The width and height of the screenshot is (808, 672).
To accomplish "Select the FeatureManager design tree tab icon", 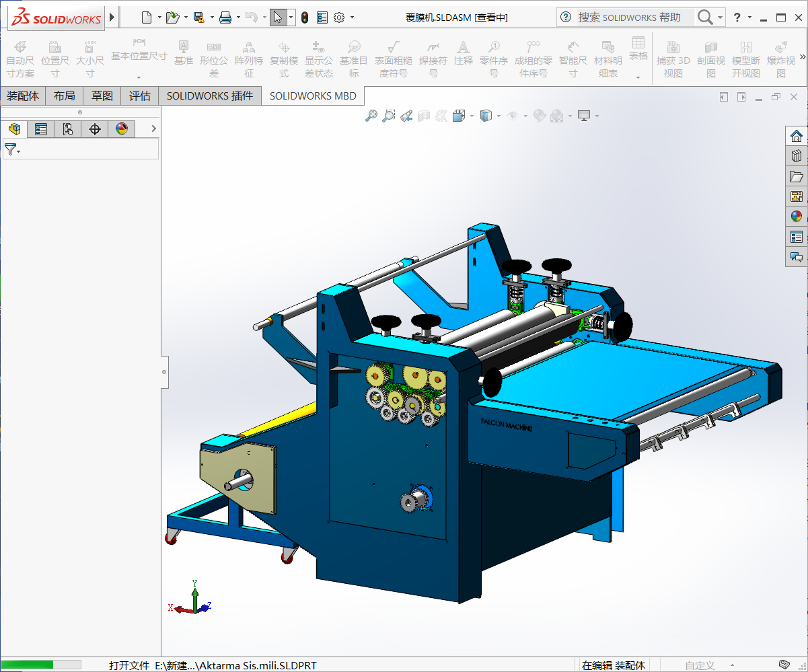I will click(x=14, y=128).
